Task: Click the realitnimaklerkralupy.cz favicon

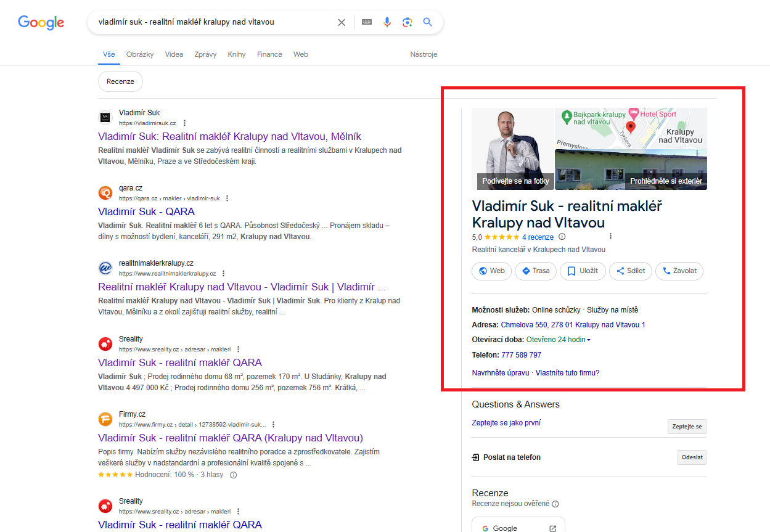Action: pyautogui.click(x=105, y=268)
